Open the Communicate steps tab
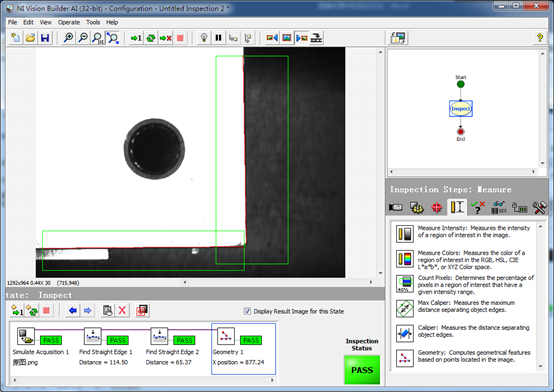Screen dimensions: 554x392 point(519,207)
